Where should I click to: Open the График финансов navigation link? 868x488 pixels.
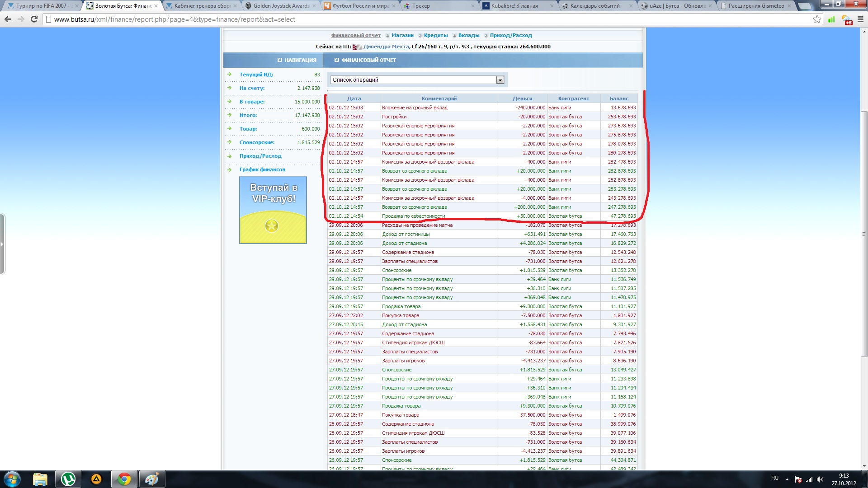(262, 169)
